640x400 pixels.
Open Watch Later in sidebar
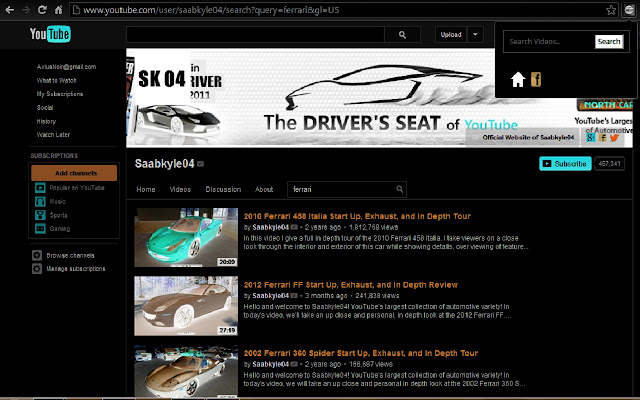(53, 135)
